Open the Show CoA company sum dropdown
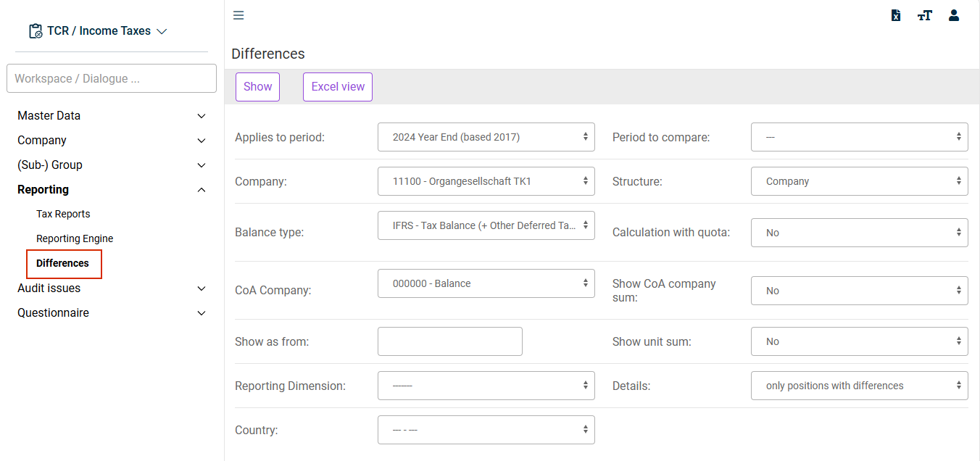Viewport: 980px width, 461px height. 860,291
